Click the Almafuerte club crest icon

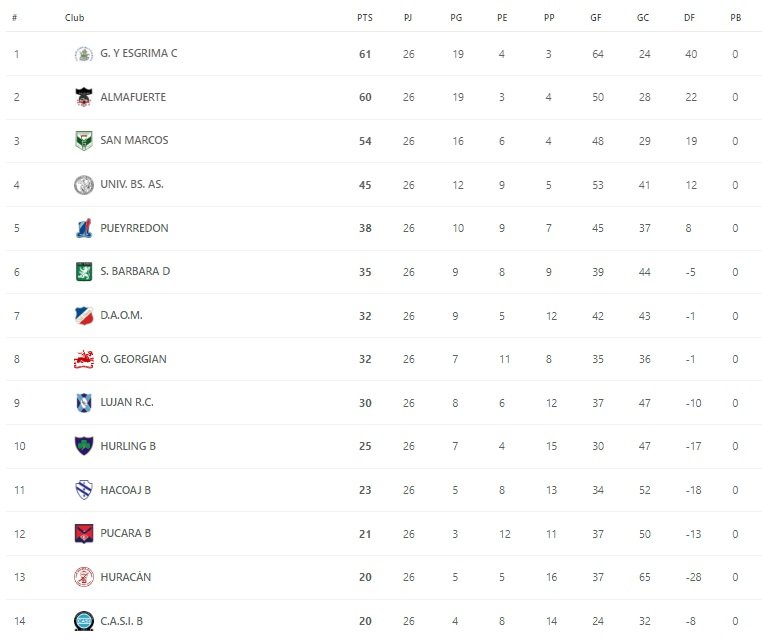click(x=84, y=97)
